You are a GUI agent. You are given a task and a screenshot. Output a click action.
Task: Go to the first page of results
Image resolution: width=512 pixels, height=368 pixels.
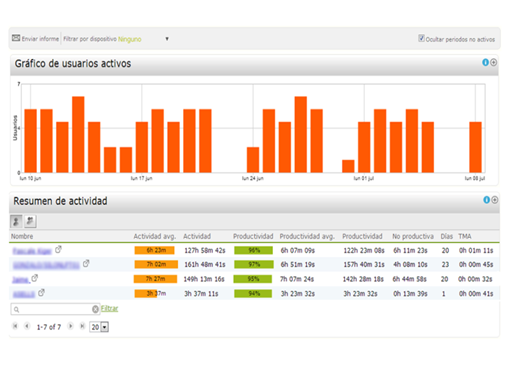coord(15,326)
